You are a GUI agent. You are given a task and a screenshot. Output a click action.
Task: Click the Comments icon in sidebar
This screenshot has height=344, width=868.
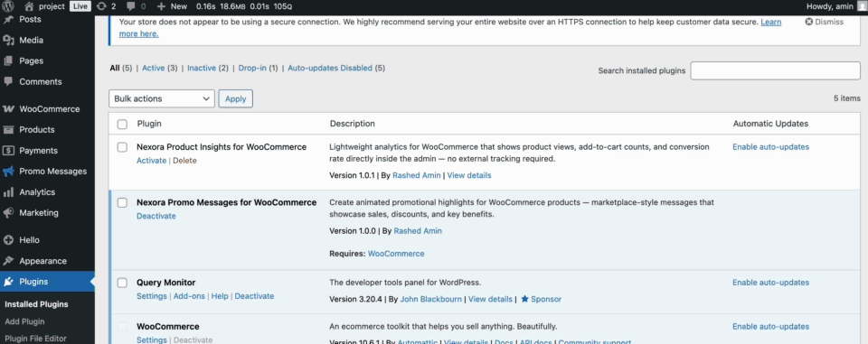(8, 82)
